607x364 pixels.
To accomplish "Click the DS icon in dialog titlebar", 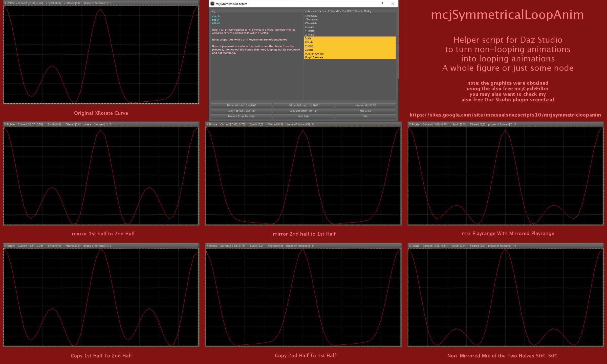I will coord(212,4).
